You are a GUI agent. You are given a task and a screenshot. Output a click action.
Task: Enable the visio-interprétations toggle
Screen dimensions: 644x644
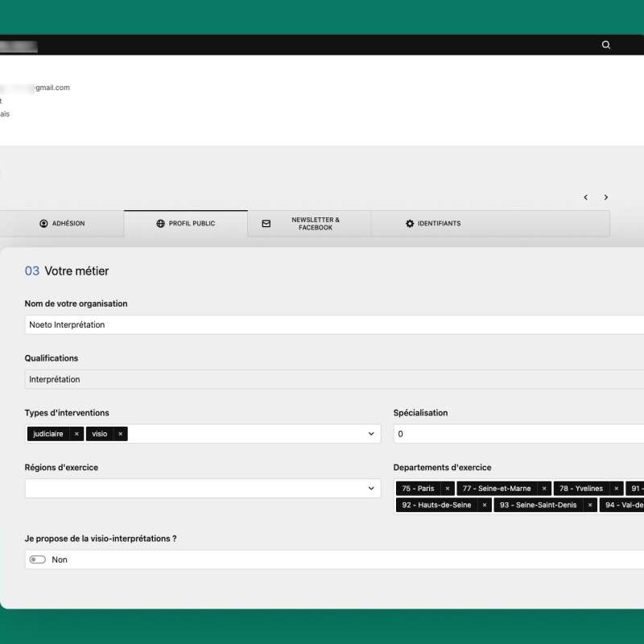pos(37,559)
